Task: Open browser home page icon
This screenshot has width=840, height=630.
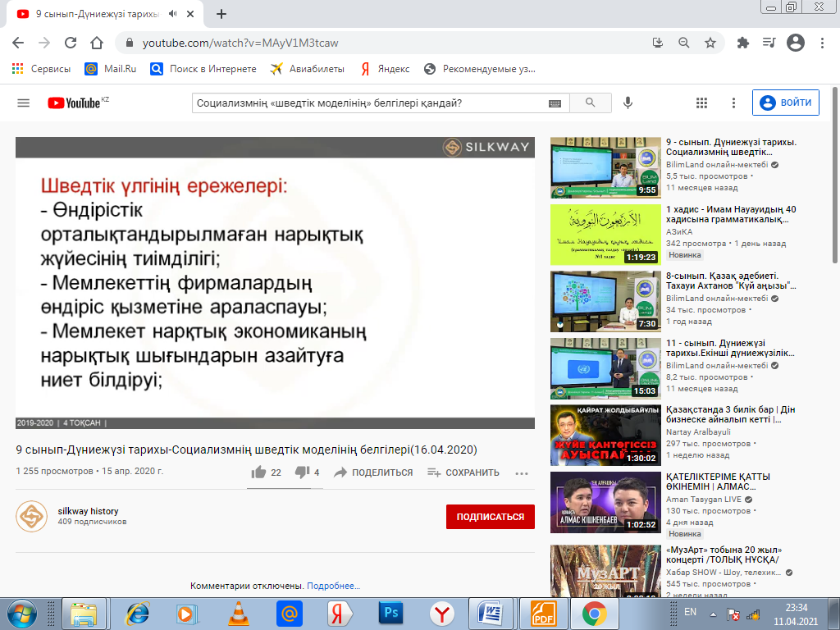Action: tap(97, 43)
